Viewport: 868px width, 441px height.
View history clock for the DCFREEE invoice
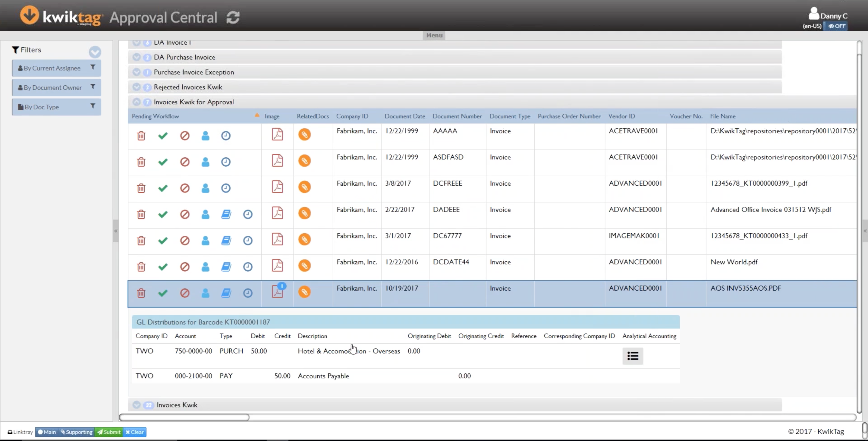(x=226, y=188)
